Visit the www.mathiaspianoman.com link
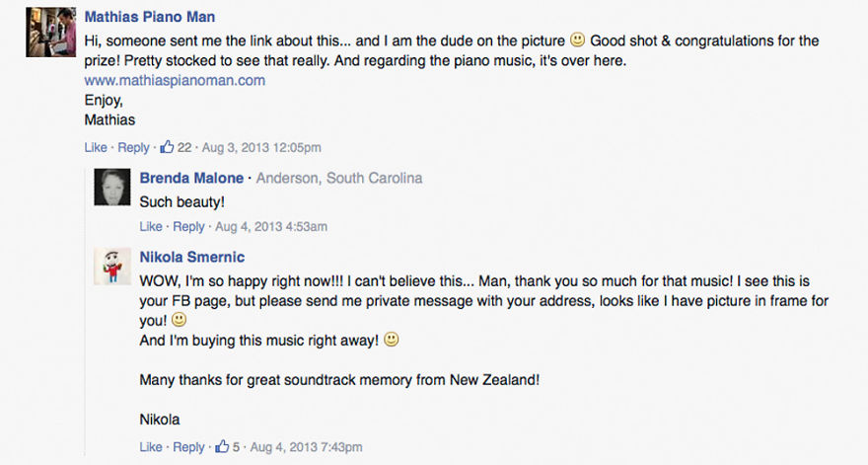Image resolution: width=868 pixels, height=465 pixels. (x=175, y=80)
